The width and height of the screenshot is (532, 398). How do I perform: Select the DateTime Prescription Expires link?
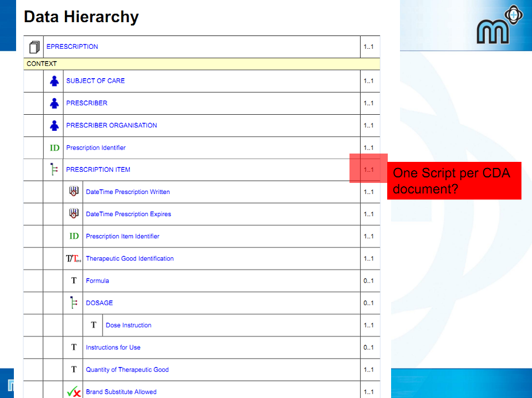coord(128,214)
